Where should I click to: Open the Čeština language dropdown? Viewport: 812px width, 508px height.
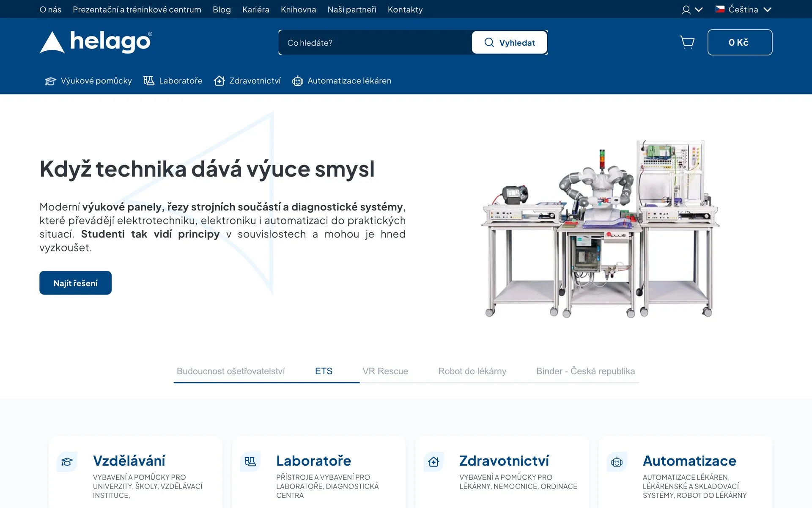point(743,9)
